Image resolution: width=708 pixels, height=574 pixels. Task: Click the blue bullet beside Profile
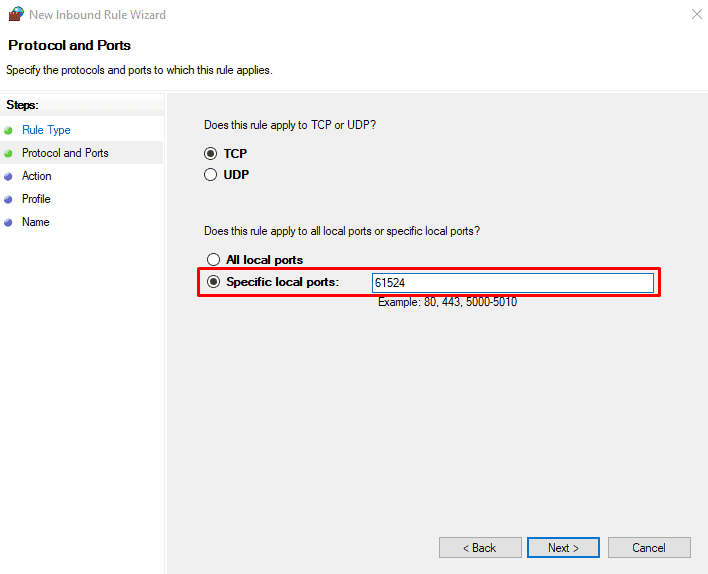coord(9,199)
